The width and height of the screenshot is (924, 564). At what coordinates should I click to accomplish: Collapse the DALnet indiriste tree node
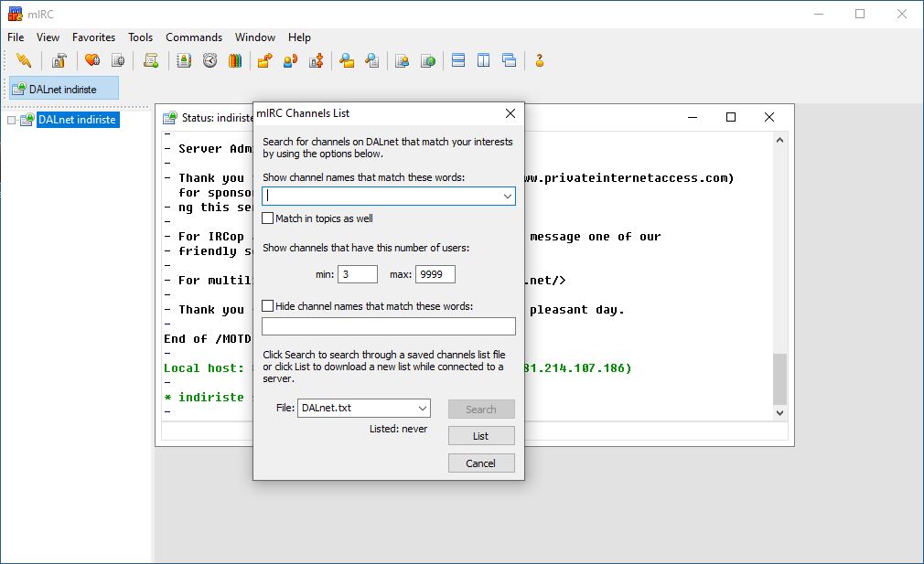point(11,120)
